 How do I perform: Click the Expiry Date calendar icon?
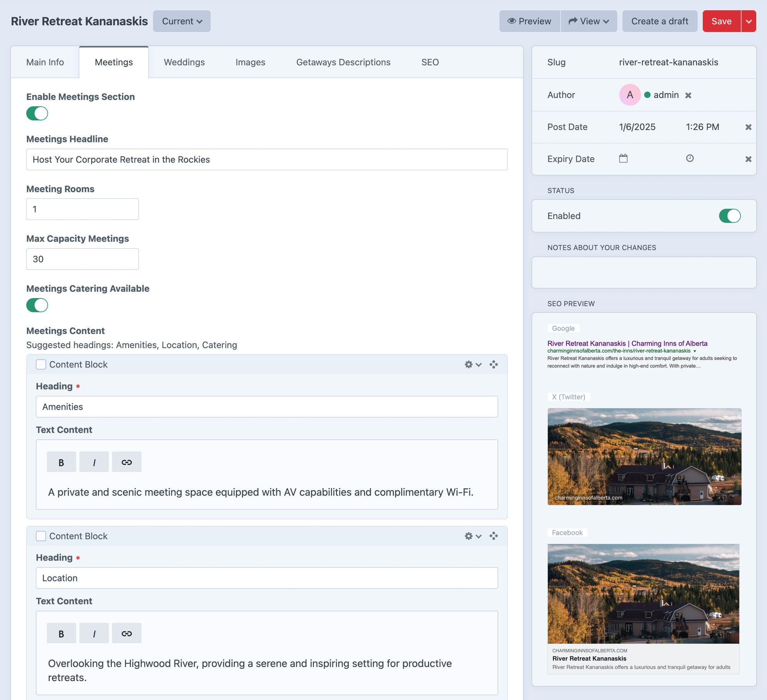624,158
